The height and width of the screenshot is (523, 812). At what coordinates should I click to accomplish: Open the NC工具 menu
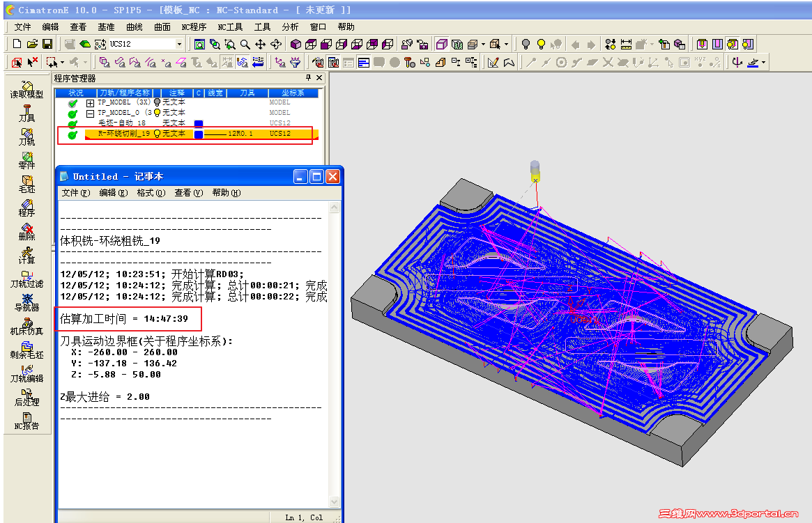230,27
